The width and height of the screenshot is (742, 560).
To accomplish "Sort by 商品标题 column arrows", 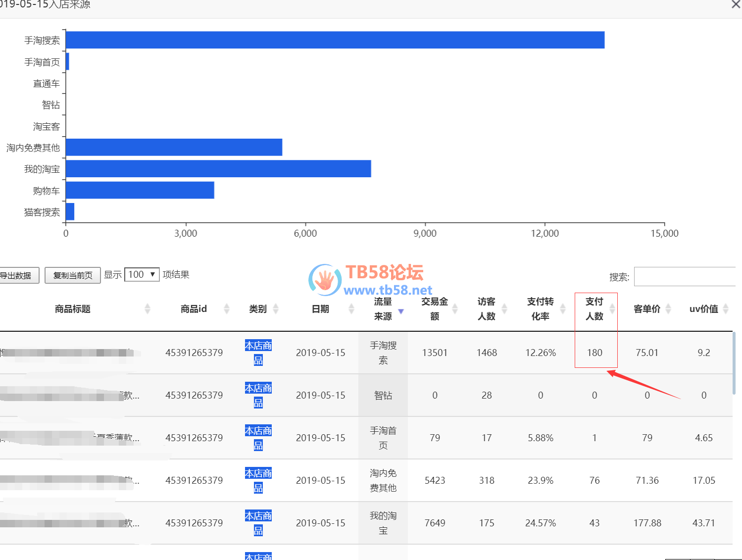I will tap(147, 309).
